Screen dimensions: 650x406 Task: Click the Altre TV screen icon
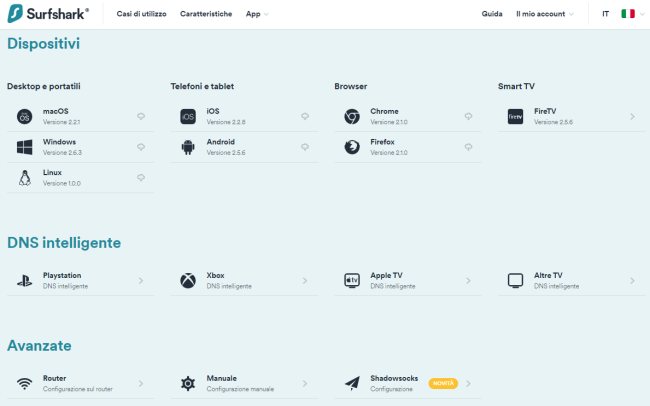(x=515, y=281)
